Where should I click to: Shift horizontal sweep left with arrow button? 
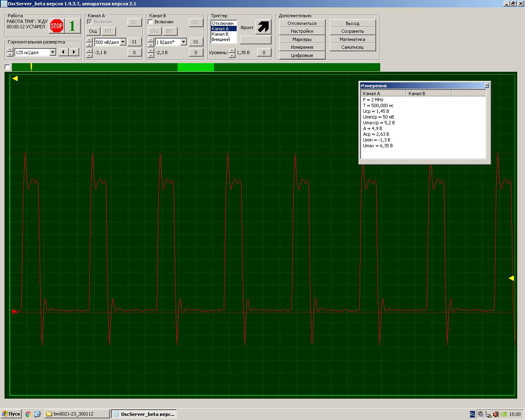[63, 52]
